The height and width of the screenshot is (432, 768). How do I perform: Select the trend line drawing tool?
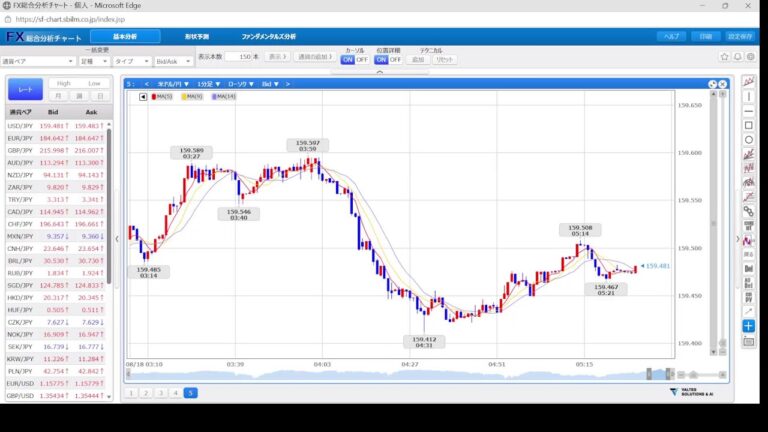tap(748, 82)
